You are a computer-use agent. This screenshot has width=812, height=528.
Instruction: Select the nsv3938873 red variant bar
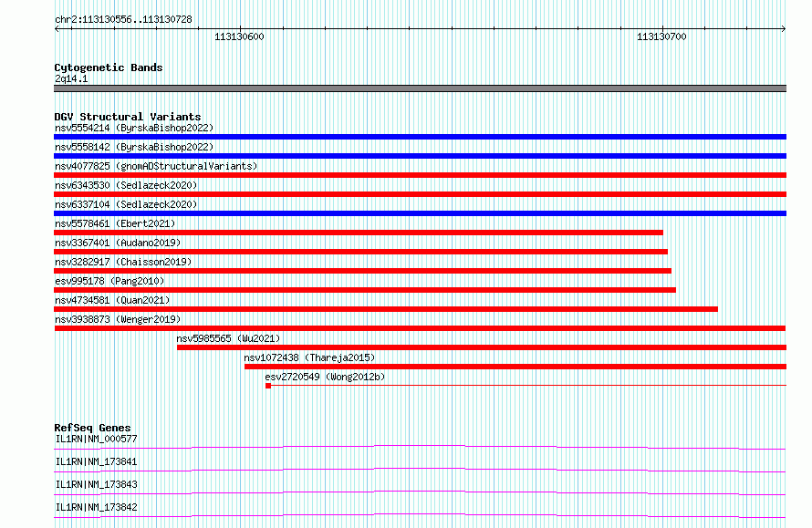(420, 328)
